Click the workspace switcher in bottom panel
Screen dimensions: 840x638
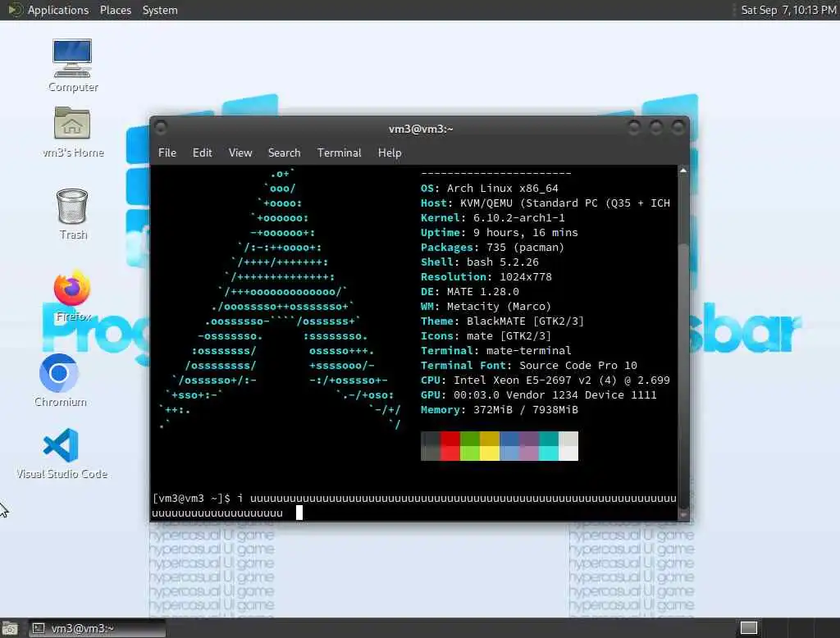[x=748, y=628]
